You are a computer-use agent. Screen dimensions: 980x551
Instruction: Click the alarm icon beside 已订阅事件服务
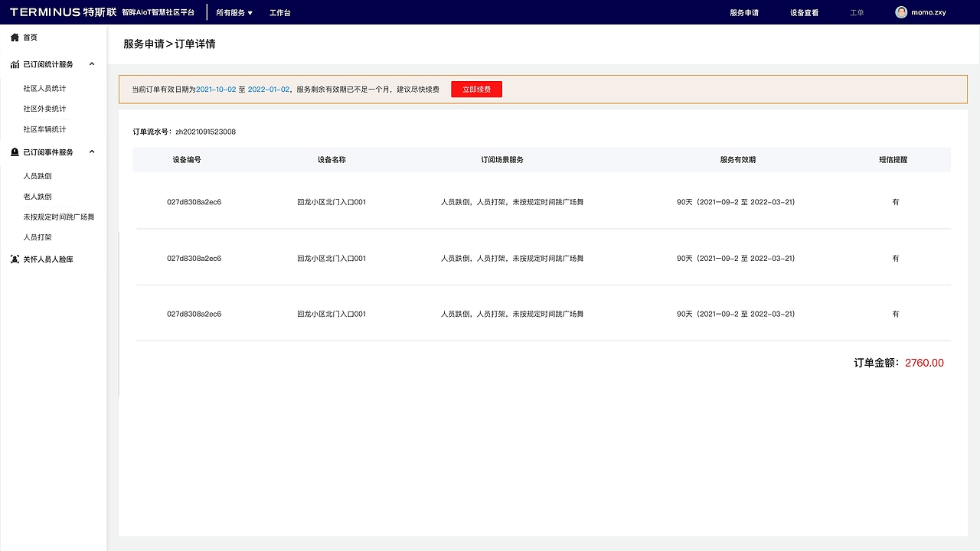(x=15, y=152)
